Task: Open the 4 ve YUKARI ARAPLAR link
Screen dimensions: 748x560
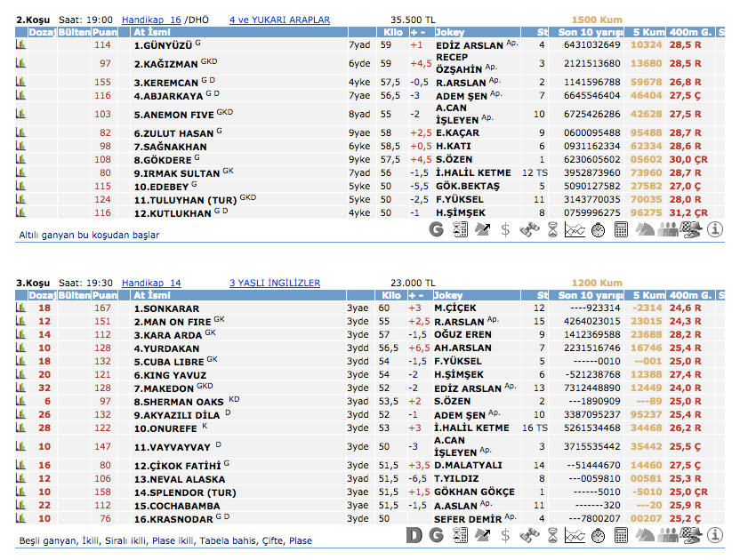Action: point(279,20)
